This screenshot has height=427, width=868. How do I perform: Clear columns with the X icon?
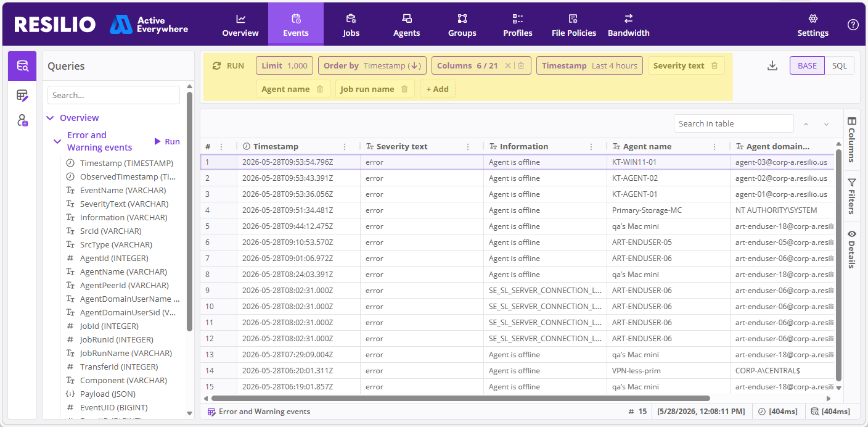tap(508, 65)
